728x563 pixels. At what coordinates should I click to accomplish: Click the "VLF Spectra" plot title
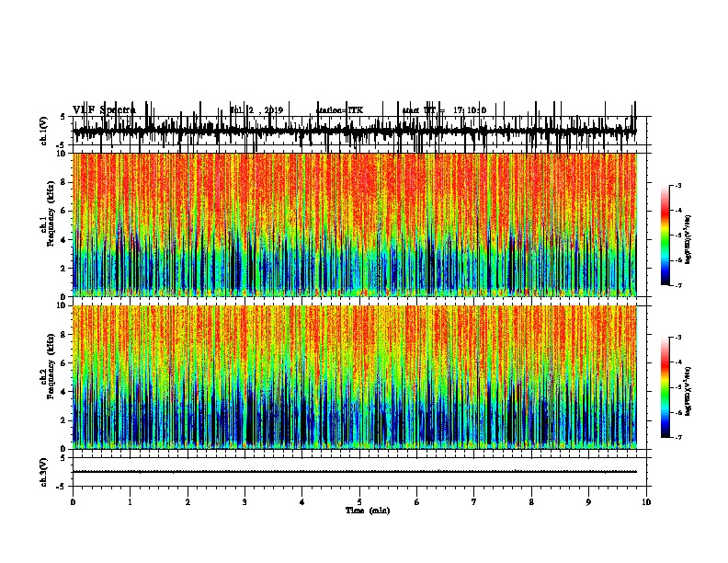(x=104, y=110)
